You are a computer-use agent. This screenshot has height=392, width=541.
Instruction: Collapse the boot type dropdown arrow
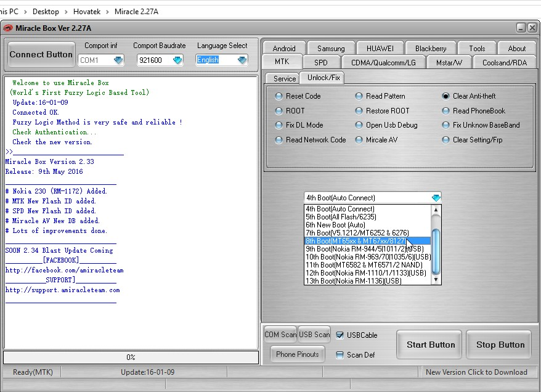[x=436, y=198]
